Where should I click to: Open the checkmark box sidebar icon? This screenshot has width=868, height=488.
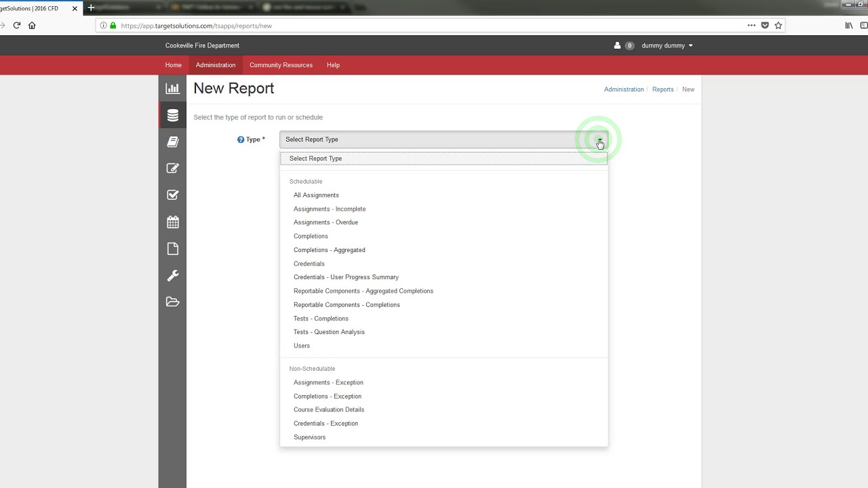tap(172, 195)
